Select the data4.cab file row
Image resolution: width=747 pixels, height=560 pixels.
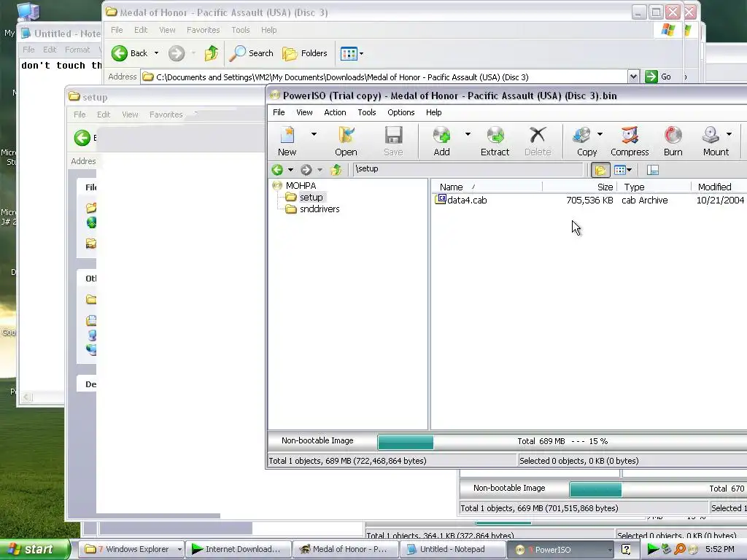589,201
